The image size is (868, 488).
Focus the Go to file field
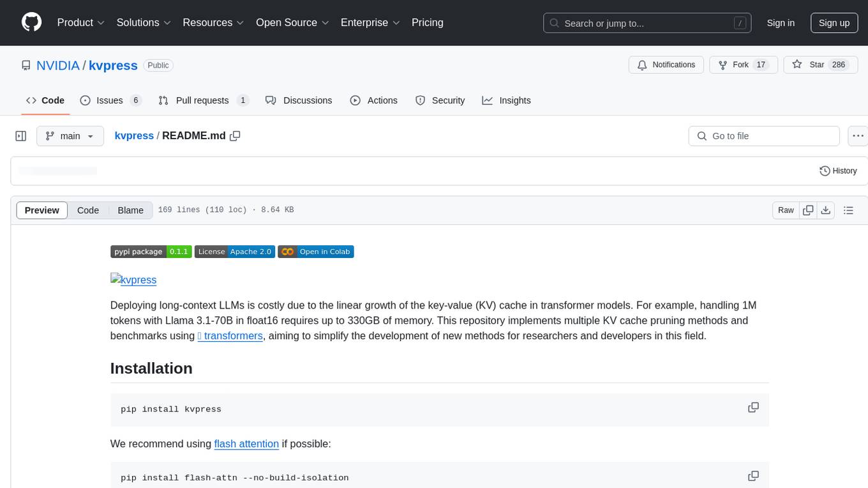(x=764, y=136)
